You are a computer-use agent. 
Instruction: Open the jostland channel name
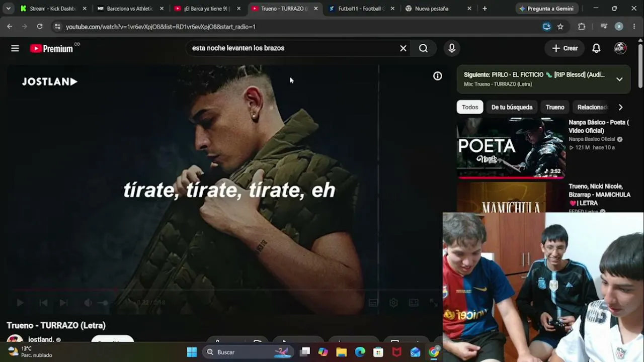click(x=41, y=339)
